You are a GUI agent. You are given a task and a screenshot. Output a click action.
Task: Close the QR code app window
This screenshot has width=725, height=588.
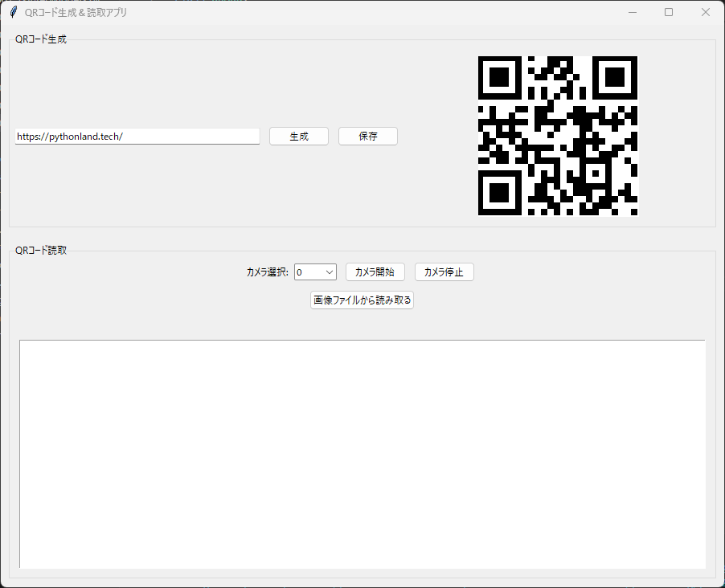(x=706, y=12)
